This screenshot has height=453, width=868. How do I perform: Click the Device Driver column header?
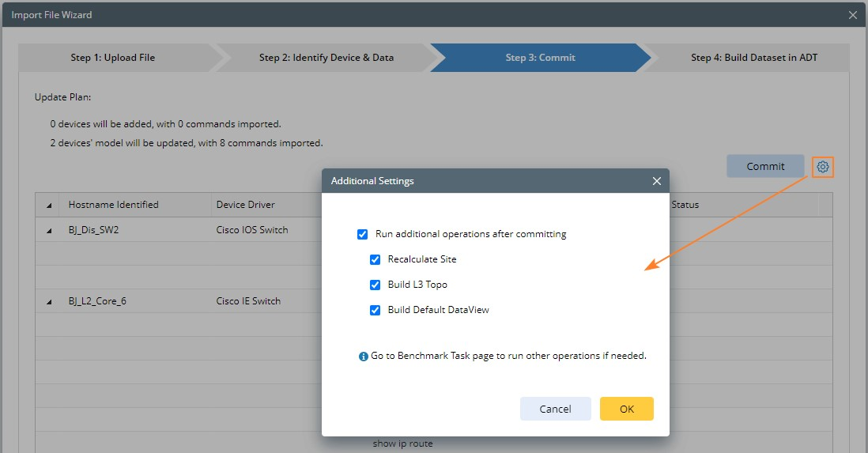pyautogui.click(x=246, y=205)
